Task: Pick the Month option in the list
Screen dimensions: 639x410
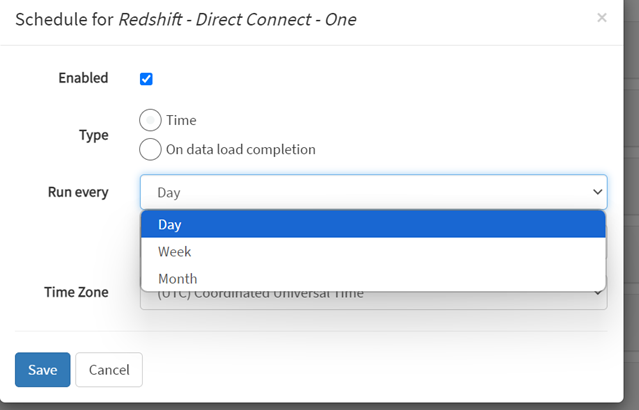Action: point(372,278)
